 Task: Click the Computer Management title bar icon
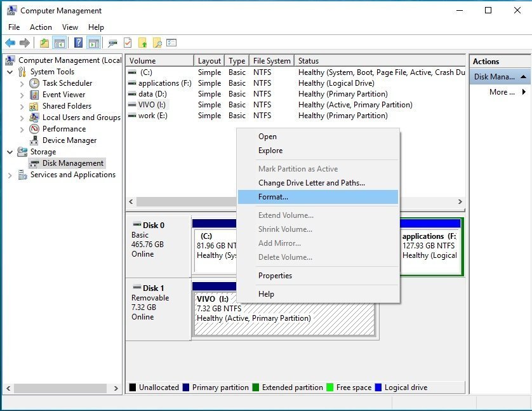[x=11, y=11]
